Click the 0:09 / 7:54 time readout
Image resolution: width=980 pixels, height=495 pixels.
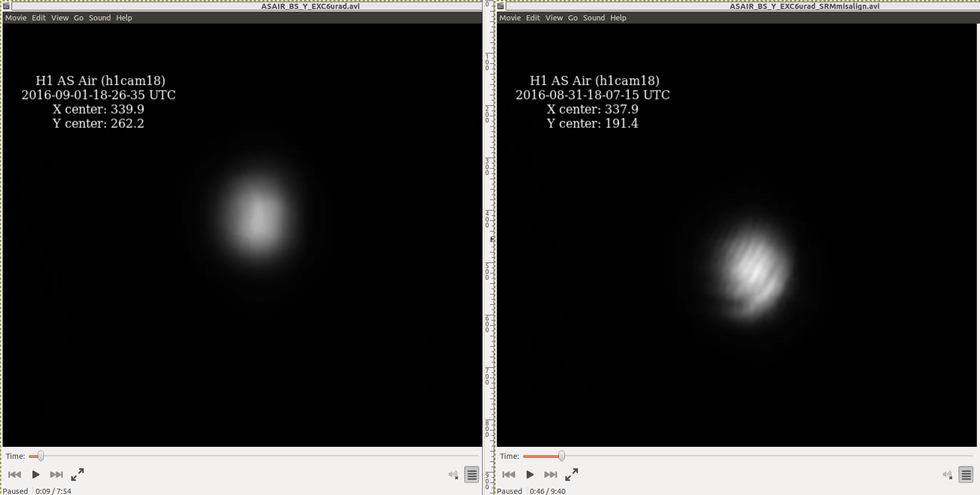pyautogui.click(x=53, y=491)
